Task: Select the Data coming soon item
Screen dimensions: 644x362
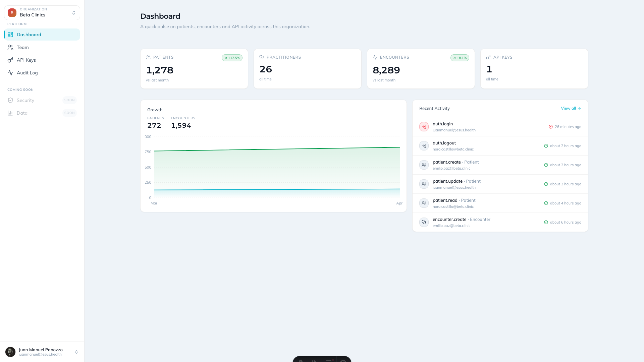Action: (42, 113)
